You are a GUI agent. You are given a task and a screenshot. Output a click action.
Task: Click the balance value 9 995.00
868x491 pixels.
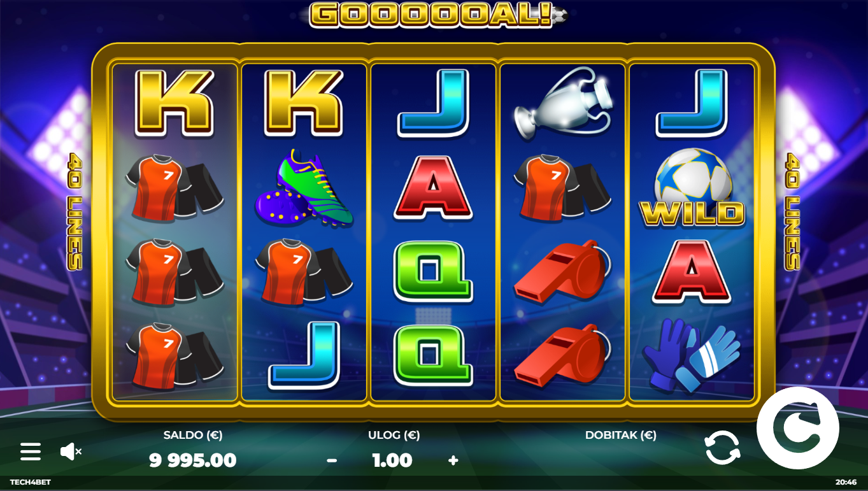(x=193, y=460)
